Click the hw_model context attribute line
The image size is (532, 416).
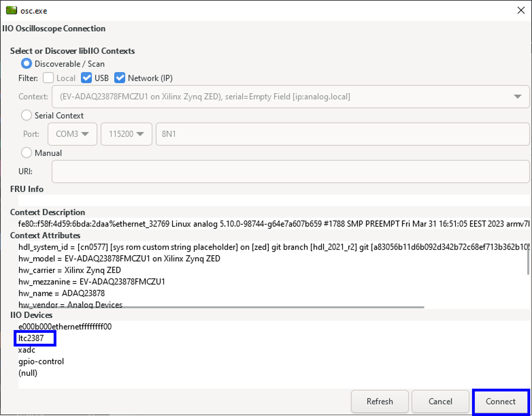[119, 259]
